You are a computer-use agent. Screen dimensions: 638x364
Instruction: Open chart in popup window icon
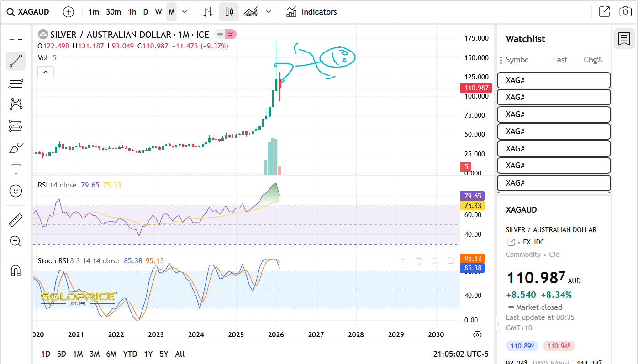point(604,12)
